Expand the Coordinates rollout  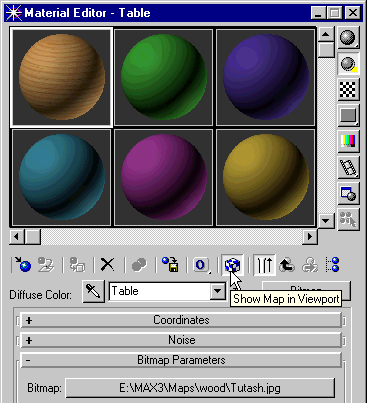click(181, 320)
